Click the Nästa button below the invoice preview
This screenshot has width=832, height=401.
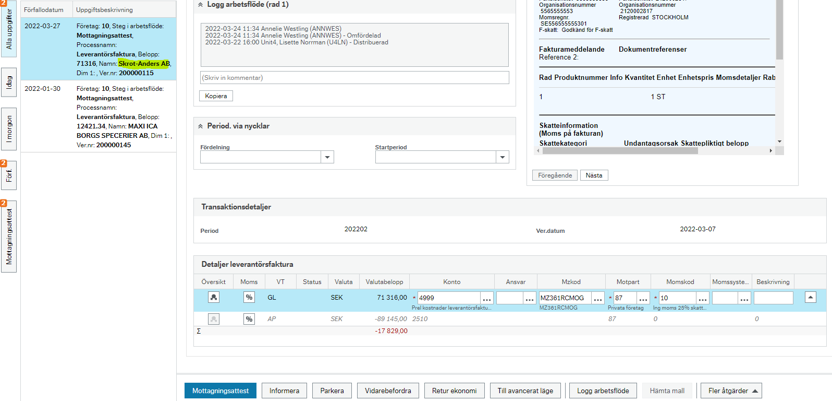pyautogui.click(x=594, y=176)
